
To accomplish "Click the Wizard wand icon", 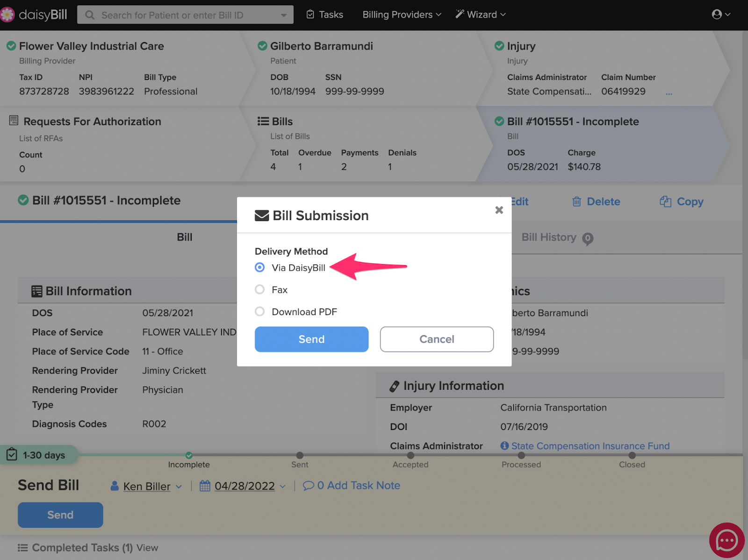I will [460, 14].
